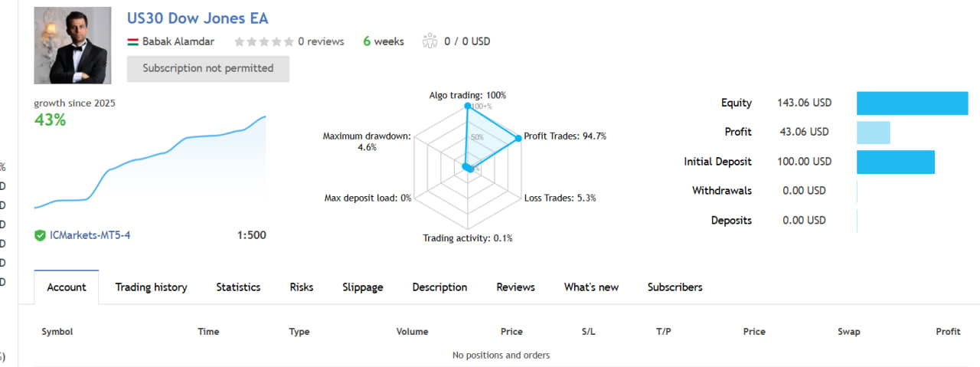Click the Equity blue bar indicator
The height and width of the screenshot is (367, 980).
(913, 103)
